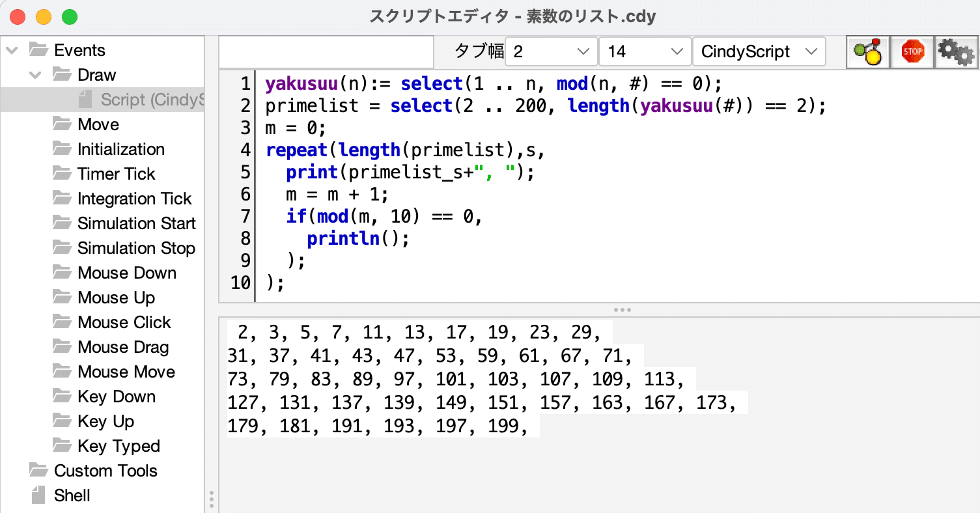Select the Mouse Click event label
Image resolution: width=980 pixels, height=513 pixels.
point(124,322)
